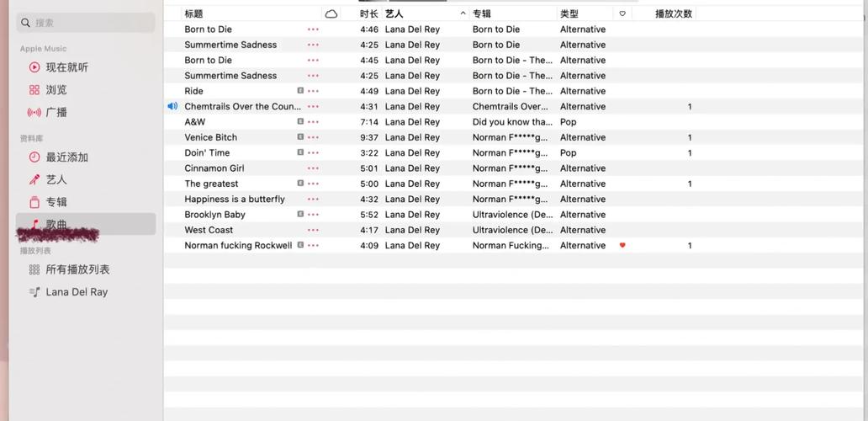Click the Recently Added clock icon

tap(34, 157)
